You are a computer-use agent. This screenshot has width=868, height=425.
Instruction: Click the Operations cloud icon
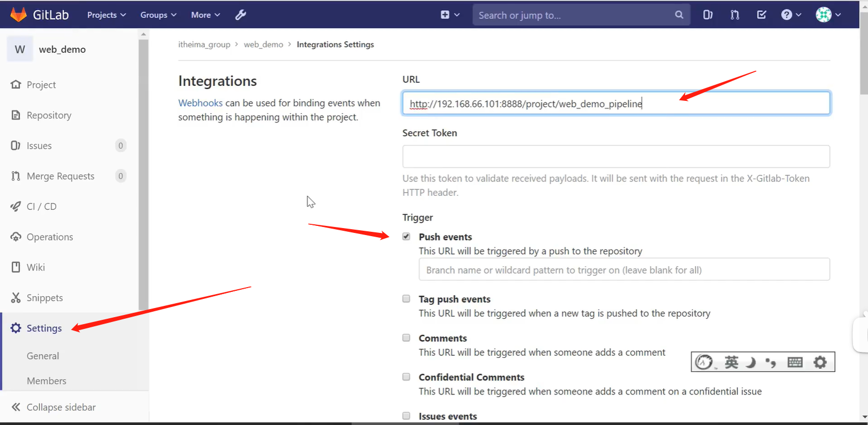point(16,237)
